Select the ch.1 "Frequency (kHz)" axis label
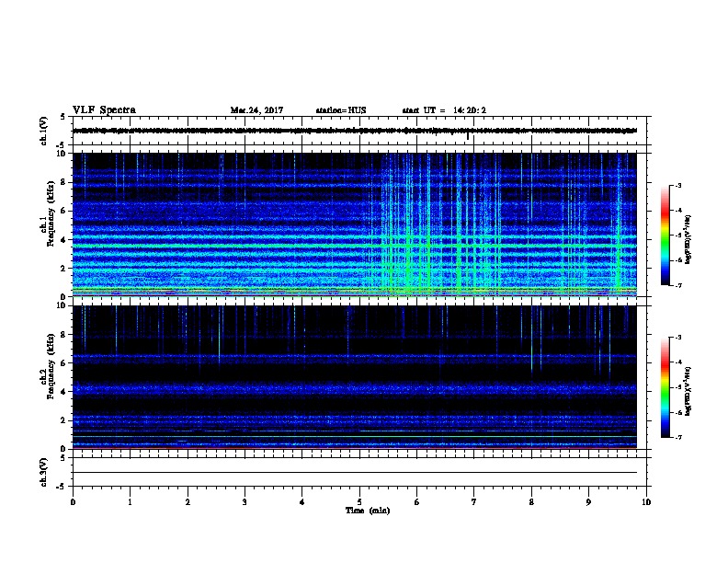This screenshot has height=563, width=728. pos(51,213)
